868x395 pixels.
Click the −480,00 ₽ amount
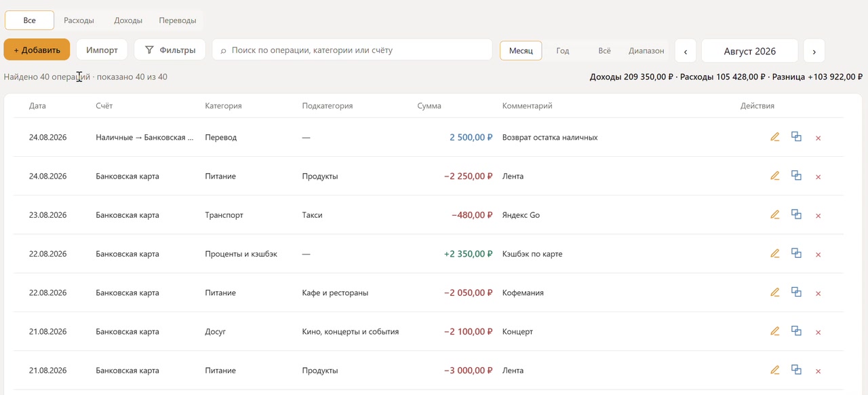(x=472, y=215)
